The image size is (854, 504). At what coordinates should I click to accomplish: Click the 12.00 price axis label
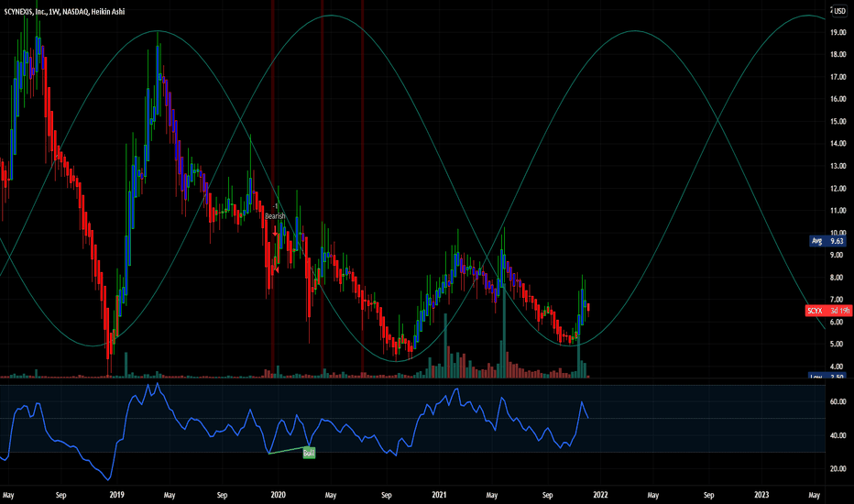[x=838, y=189]
